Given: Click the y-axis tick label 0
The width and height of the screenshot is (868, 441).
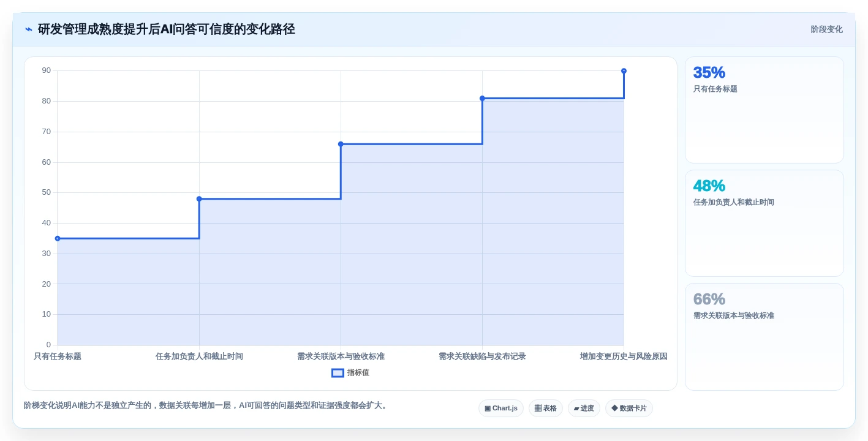Looking at the screenshot, I should point(49,345).
